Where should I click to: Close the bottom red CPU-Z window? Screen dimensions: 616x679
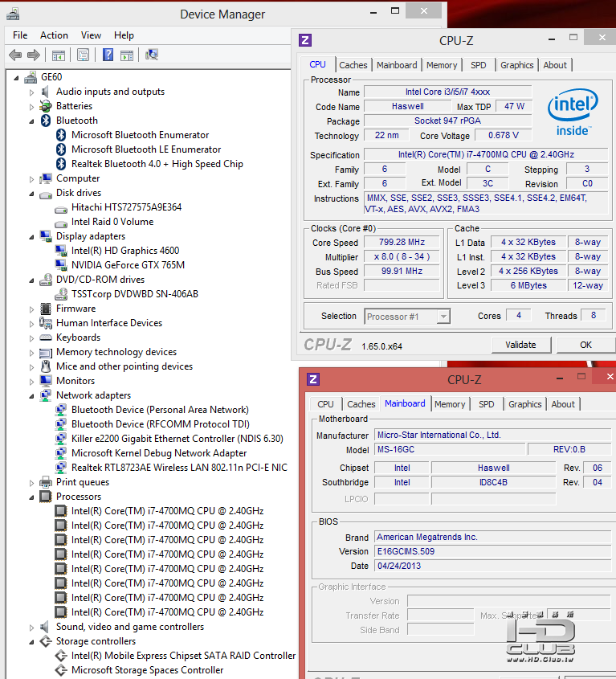pyautogui.click(x=610, y=376)
